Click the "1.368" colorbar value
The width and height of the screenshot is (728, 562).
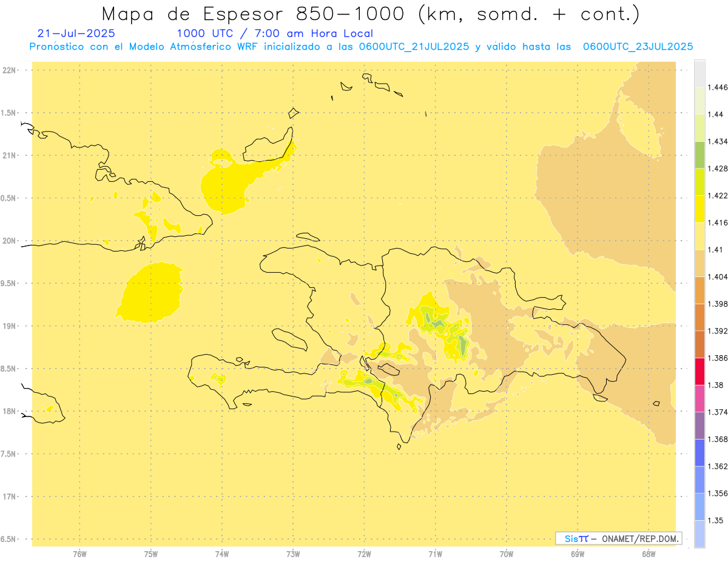click(x=719, y=440)
